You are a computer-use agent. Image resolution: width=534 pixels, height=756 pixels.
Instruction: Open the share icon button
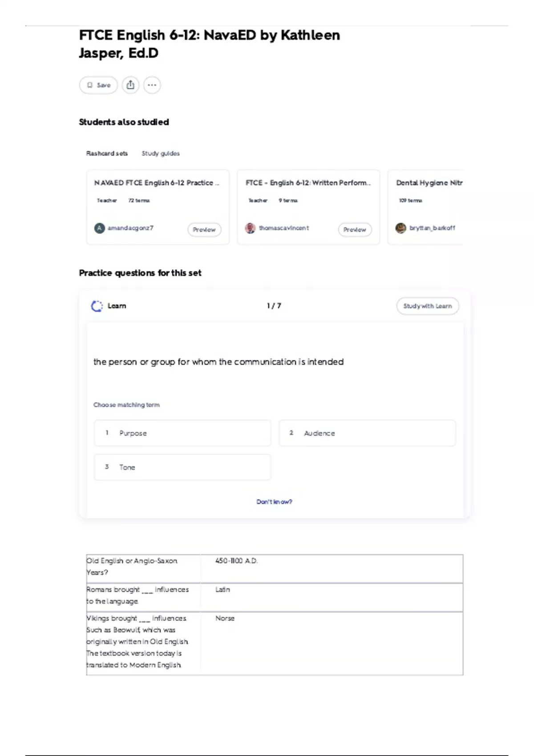coord(130,85)
